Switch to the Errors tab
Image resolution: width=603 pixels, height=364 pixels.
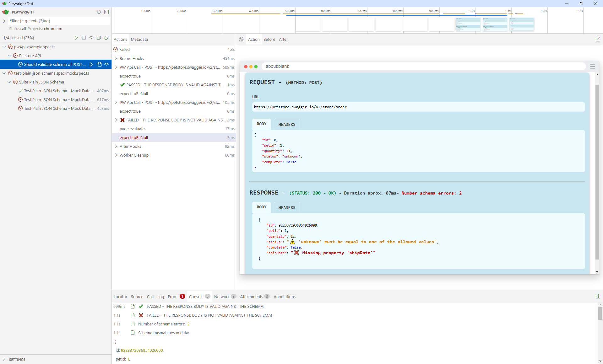(176, 297)
